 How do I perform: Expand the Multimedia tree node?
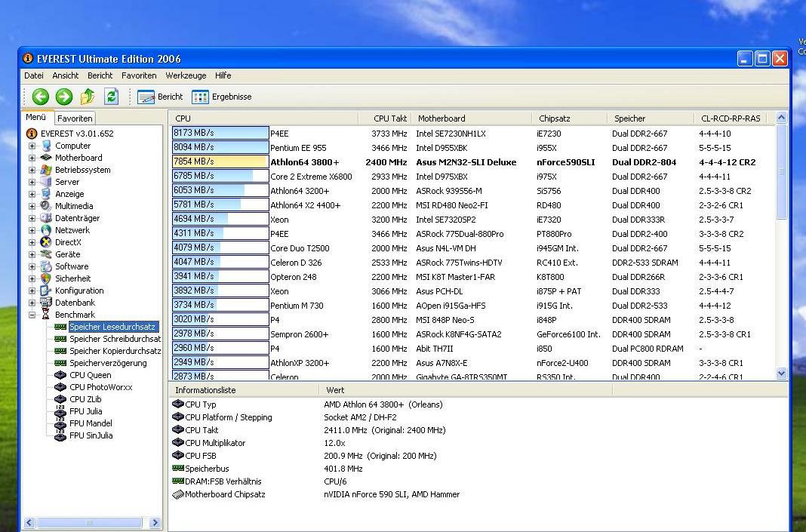click(x=32, y=206)
